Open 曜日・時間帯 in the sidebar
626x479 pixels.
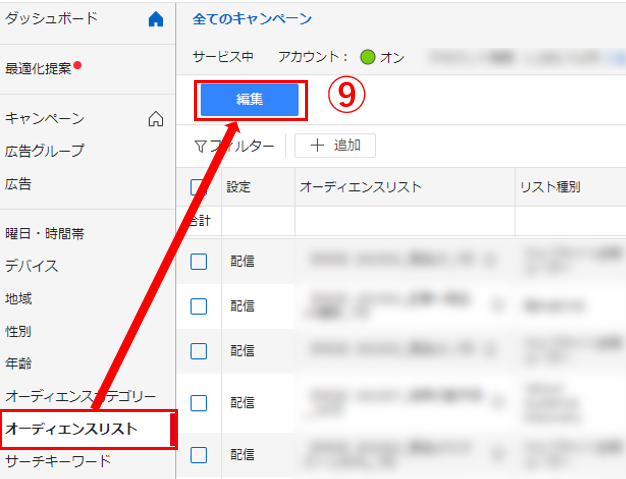(45, 233)
